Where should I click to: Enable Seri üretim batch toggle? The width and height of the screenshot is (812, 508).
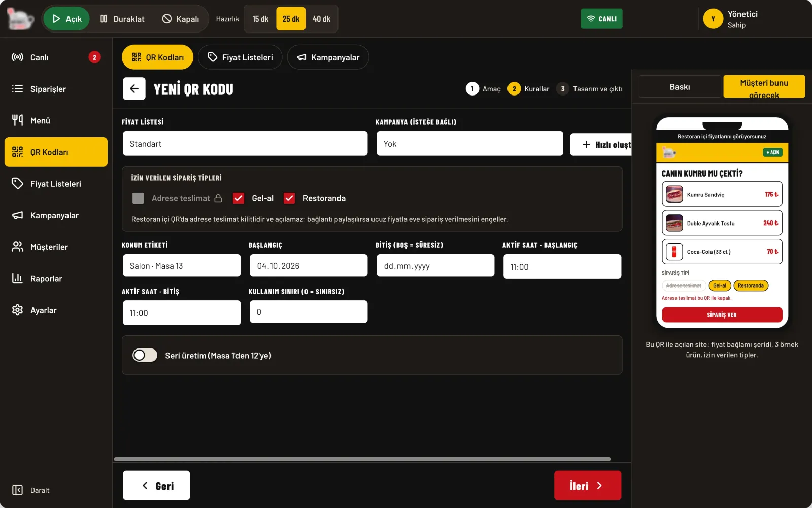(145, 355)
